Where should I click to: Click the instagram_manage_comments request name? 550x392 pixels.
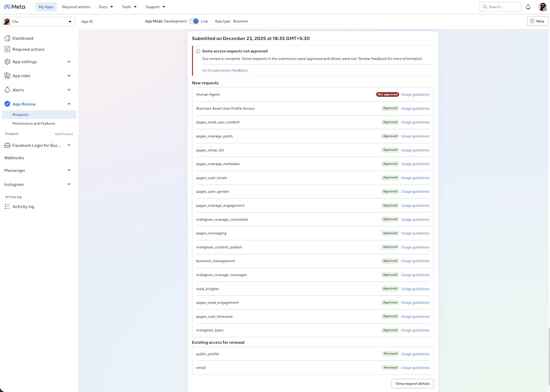click(222, 219)
